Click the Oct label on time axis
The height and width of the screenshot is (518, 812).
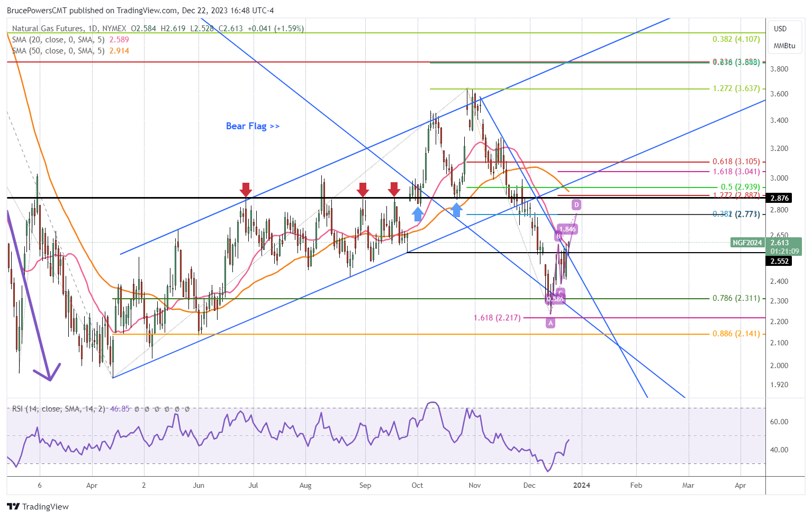[x=417, y=485]
